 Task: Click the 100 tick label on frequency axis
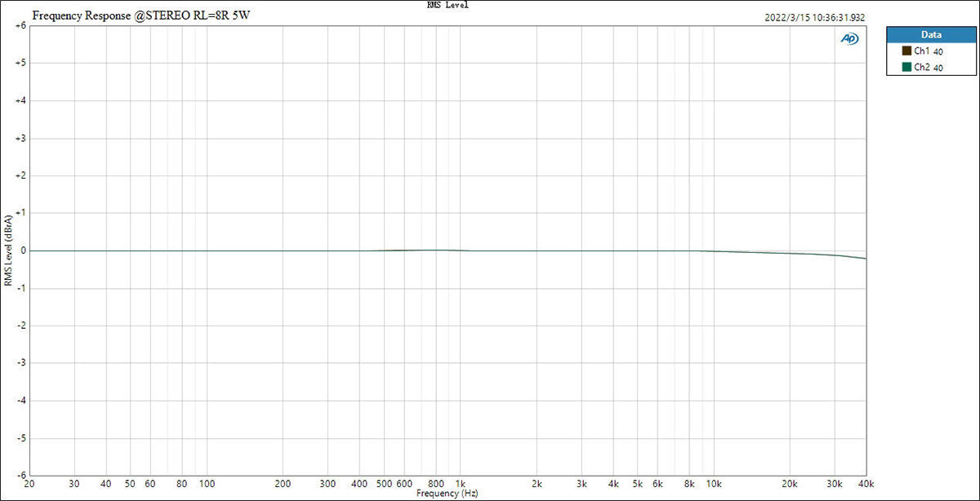point(207,484)
